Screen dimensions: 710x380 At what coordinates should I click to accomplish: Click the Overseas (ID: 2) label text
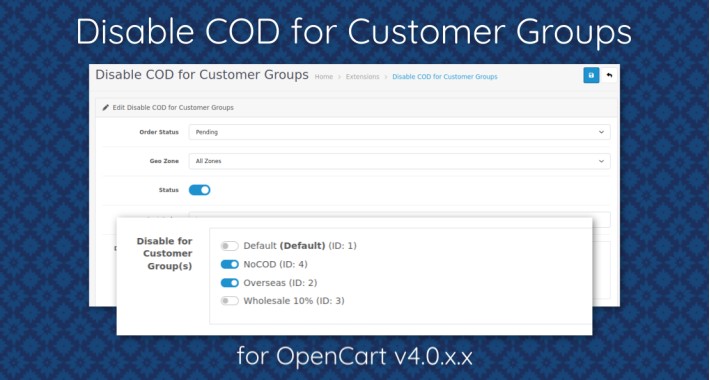click(x=280, y=283)
